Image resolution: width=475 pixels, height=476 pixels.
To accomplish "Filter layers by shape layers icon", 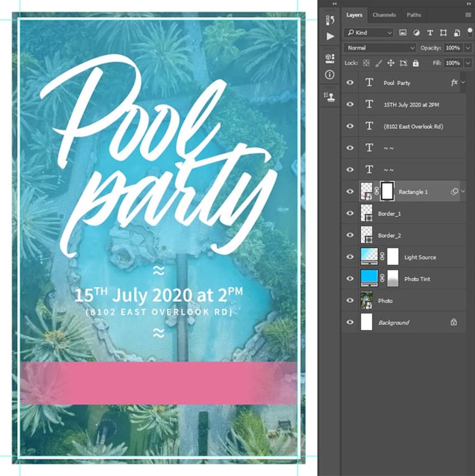I will [x=443, y=33].
